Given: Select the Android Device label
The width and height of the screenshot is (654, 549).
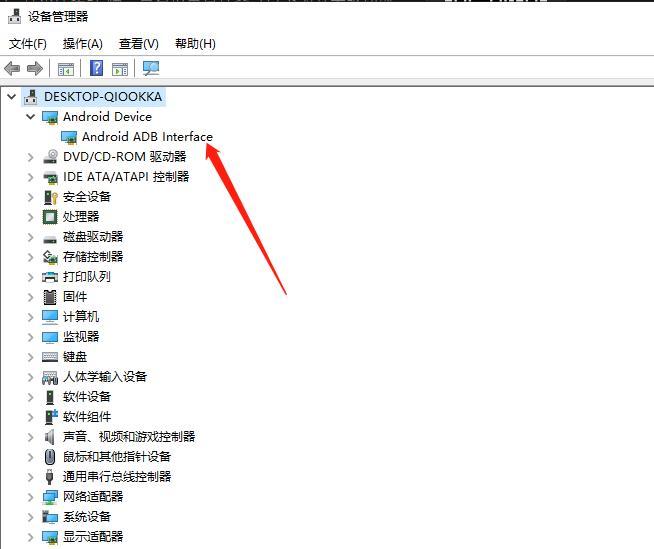Looking at the screenshot, I should (x=108, y=117).
